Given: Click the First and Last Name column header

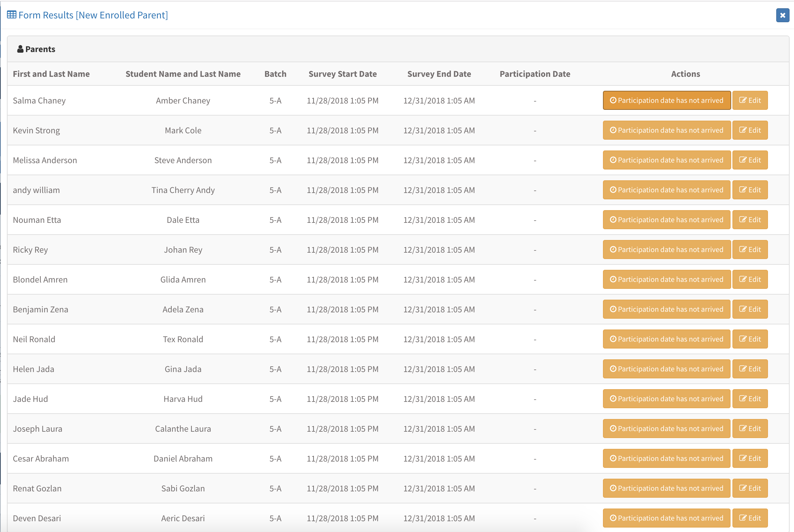Looking at the screenshot, I should [x=51, y=74].
